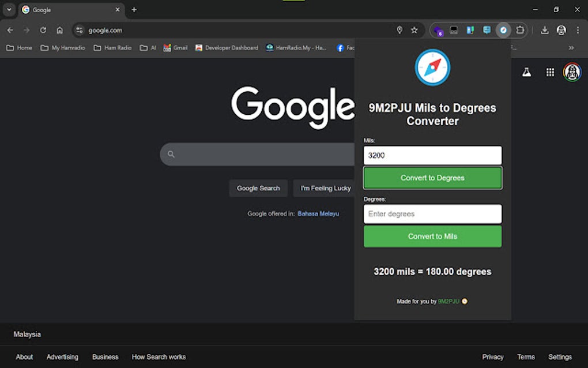Viewport: 588px width, 368px height.
Task: Click inside the Degrees input field
Action: [432, 213]
